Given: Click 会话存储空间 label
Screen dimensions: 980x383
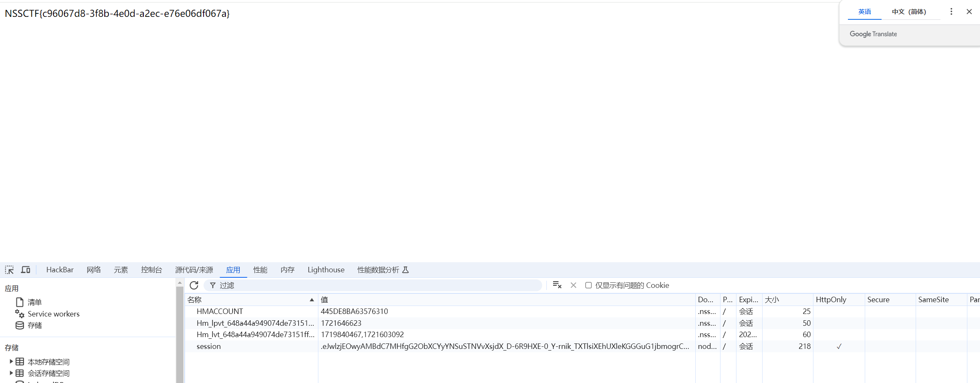Looking at the screenshot, I should pos(48,373).
